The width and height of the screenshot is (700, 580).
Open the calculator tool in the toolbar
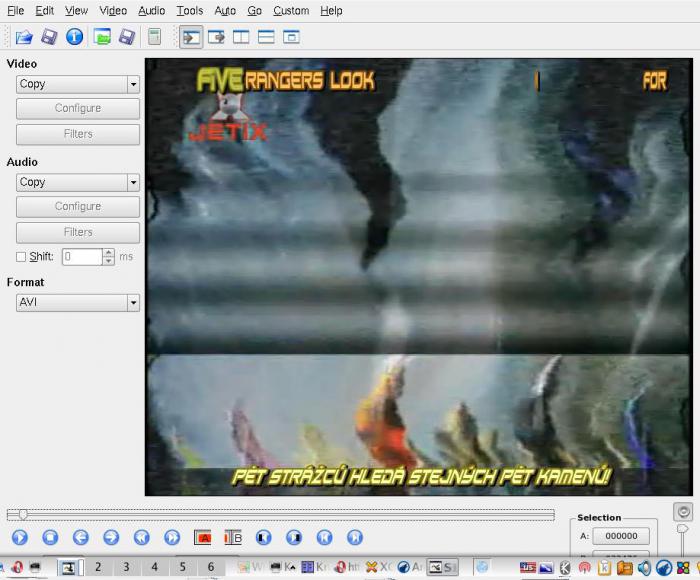154,37
